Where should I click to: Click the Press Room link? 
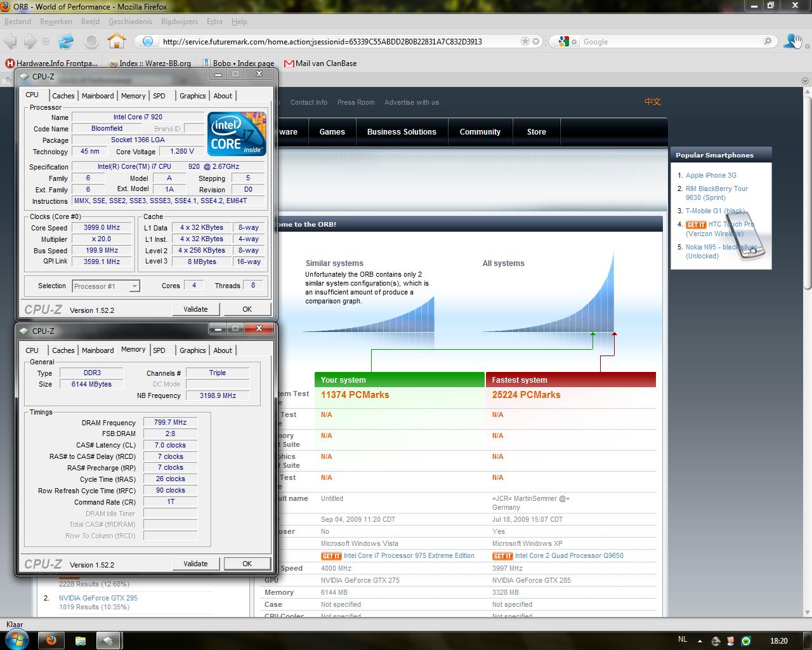(x=356, y=102)
